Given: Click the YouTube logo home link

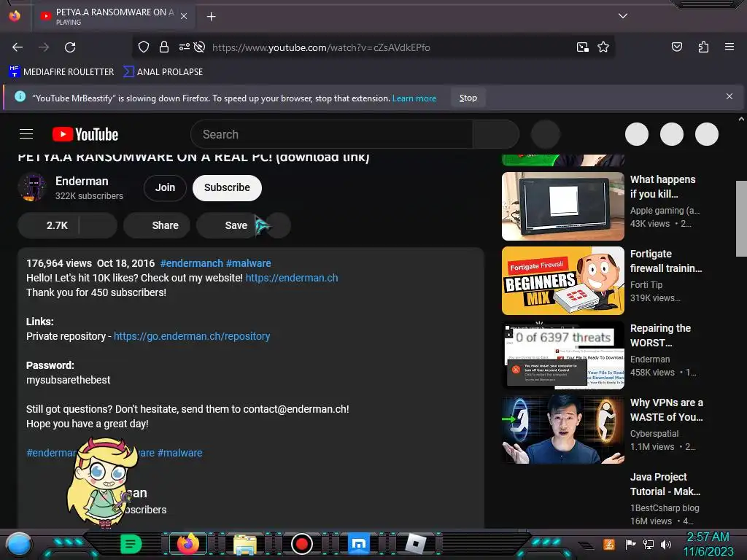Looking at the screenshot, I should (x=85, y=134).
